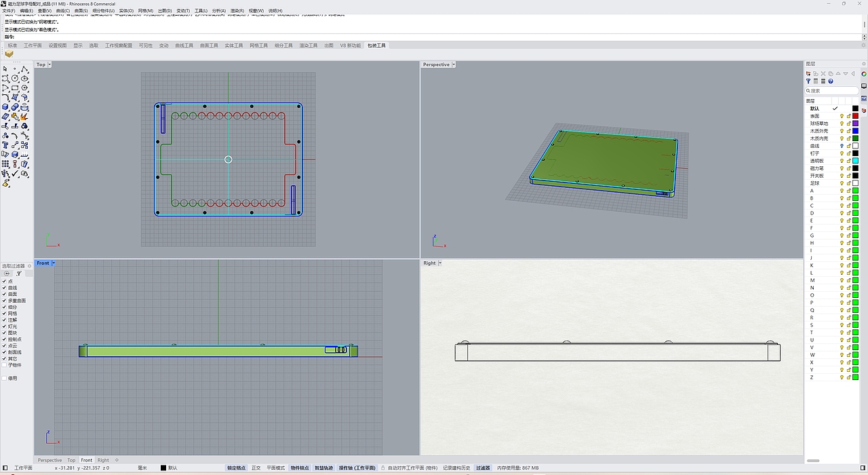The width and height of the screenshot is (868, 475).
Task: Toggle visibility bulb of 表面 layer
Action: click(x=842, y=116)
